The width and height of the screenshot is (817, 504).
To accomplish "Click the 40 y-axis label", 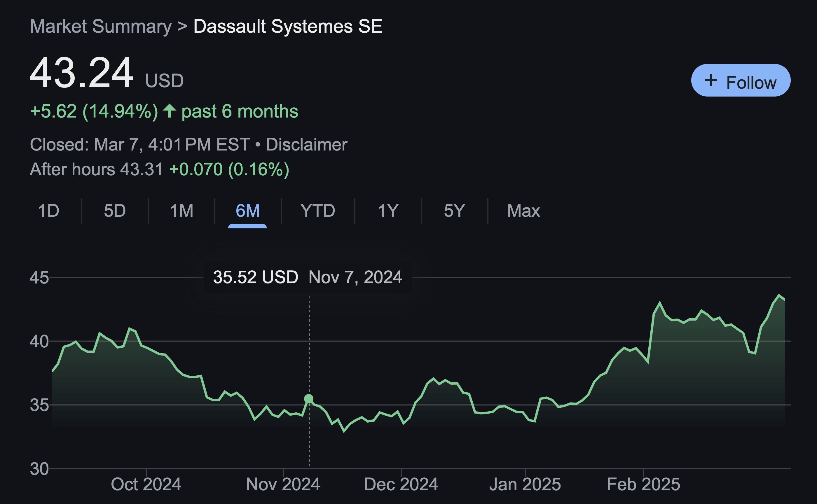I will (x=39, y=341).
